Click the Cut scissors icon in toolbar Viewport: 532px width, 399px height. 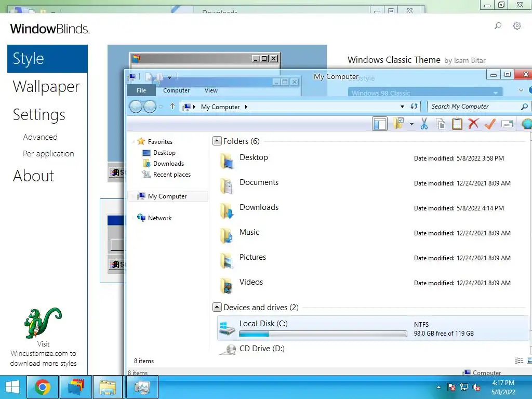tap(424, 124)
